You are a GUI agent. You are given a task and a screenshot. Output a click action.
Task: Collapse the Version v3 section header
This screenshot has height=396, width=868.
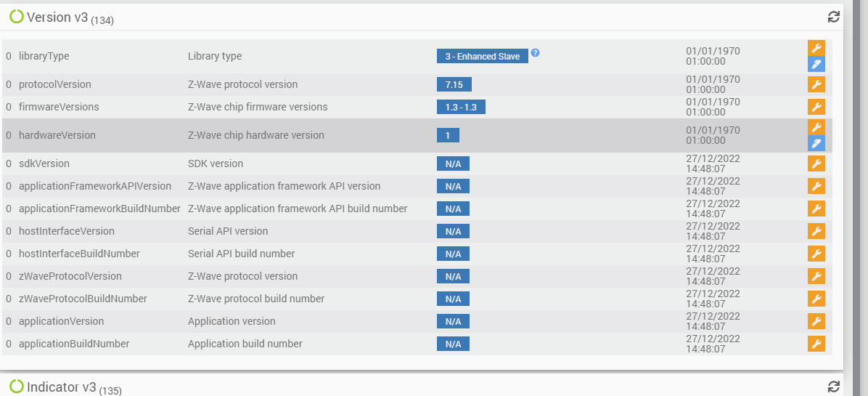pyautogui.click(x=57, y=17)
